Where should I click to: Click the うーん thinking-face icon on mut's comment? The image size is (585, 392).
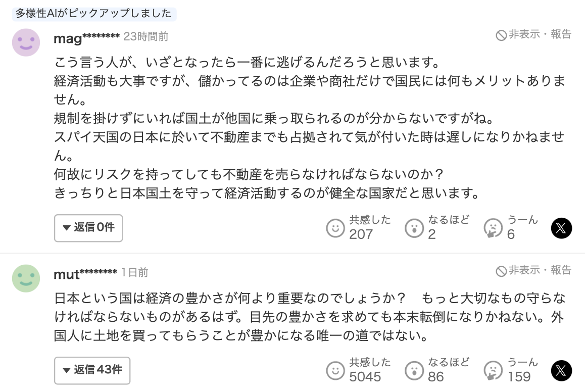coord(493,371)
